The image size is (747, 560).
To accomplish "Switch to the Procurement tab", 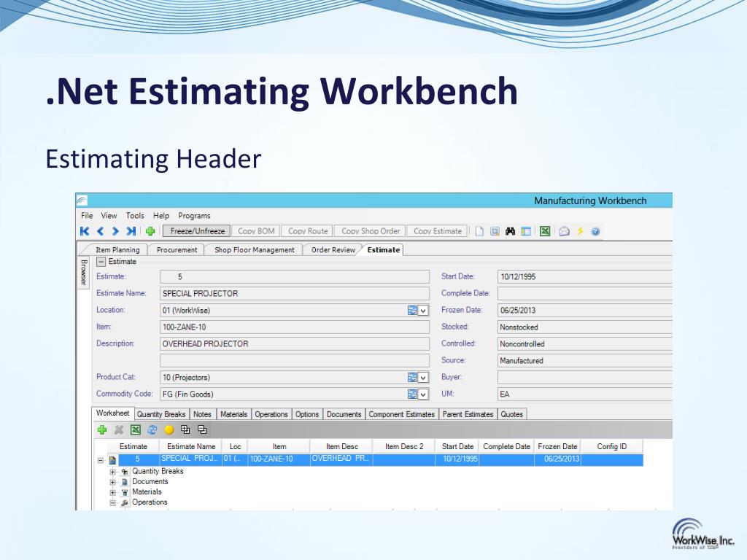I will (177, 250).
